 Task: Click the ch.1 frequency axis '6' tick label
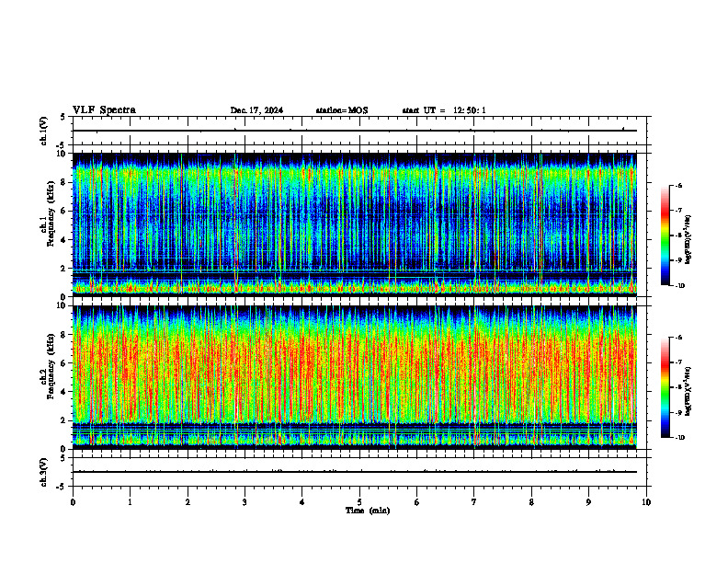63,211
